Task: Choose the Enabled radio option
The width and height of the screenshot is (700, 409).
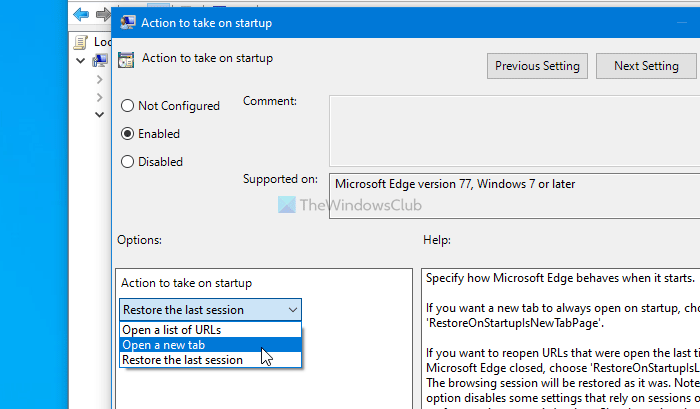Action: (x=127, y=134)
